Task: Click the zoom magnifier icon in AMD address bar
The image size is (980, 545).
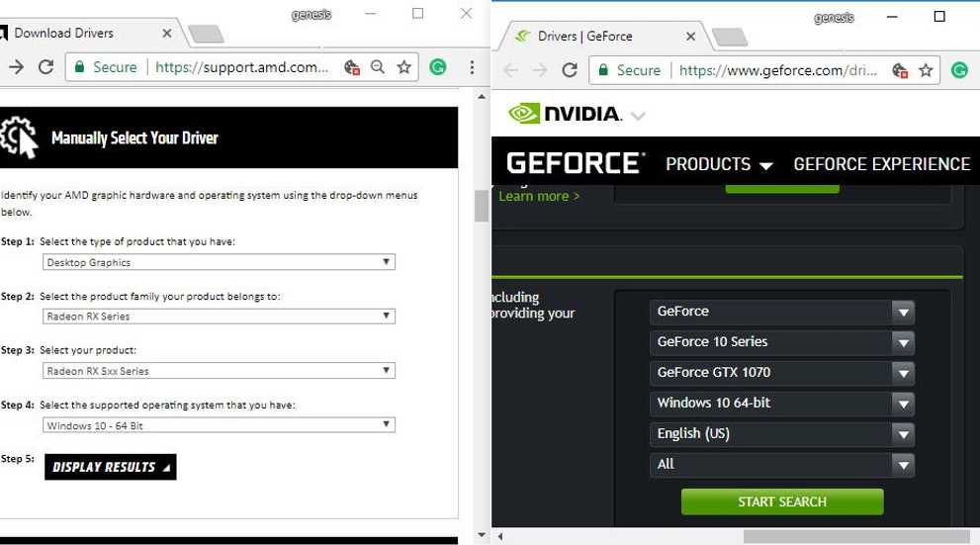Action: (377, 67)
